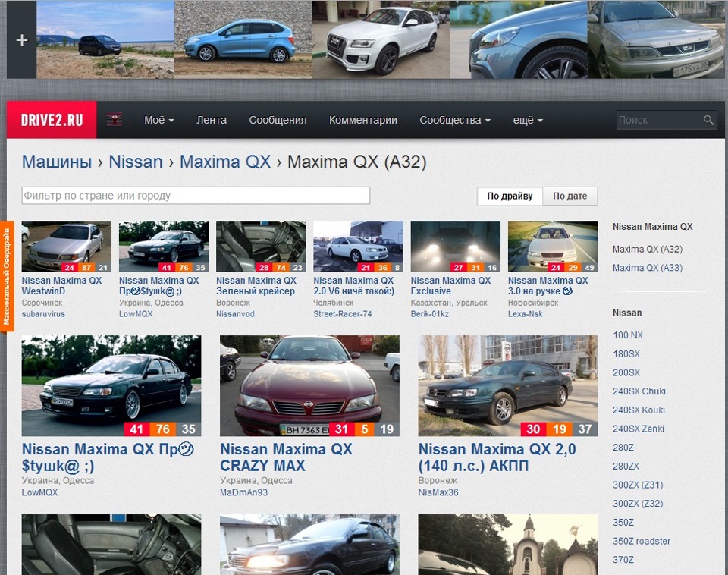This screenshot has height=575, width=728.
Task: Sort by По драйву
Action: pos(510,196)
